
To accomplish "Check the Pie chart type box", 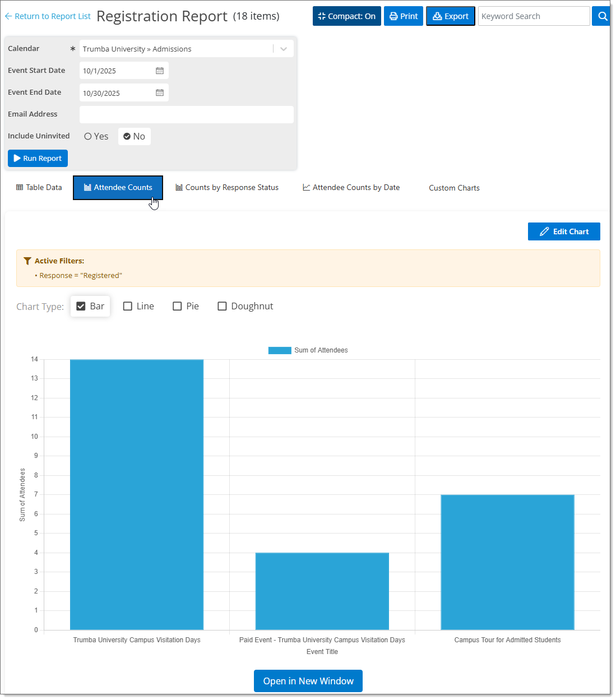I will pyautogui.click(x=177, y=306).
